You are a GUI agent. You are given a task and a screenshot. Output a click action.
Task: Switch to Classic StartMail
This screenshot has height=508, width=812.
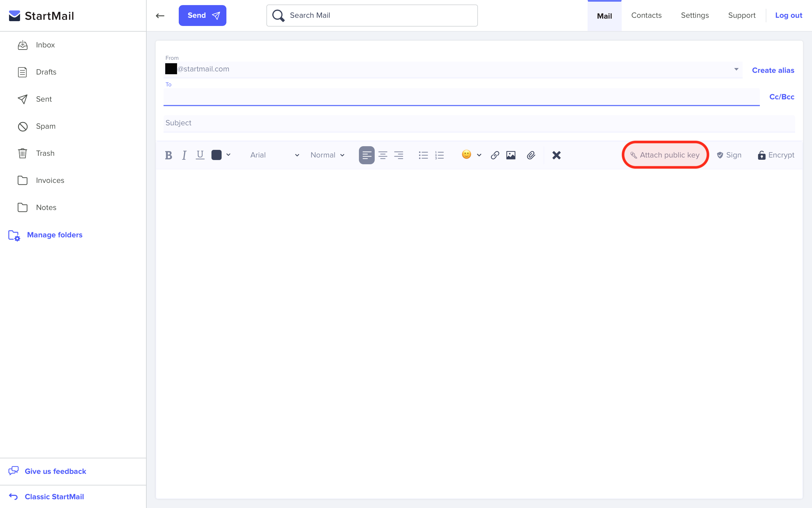46,497
